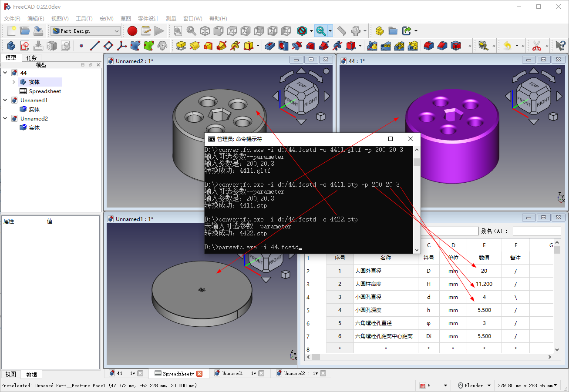
Task: Open the 文件(F) menu
Action: [x=12, y=19]
